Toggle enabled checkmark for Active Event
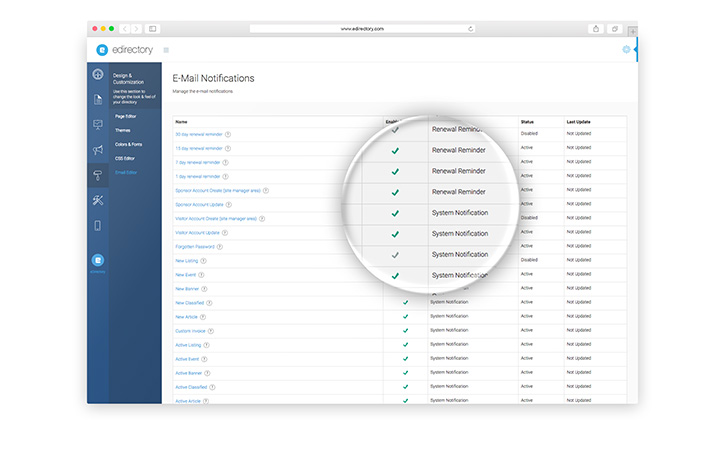 (x=406, y=359)
